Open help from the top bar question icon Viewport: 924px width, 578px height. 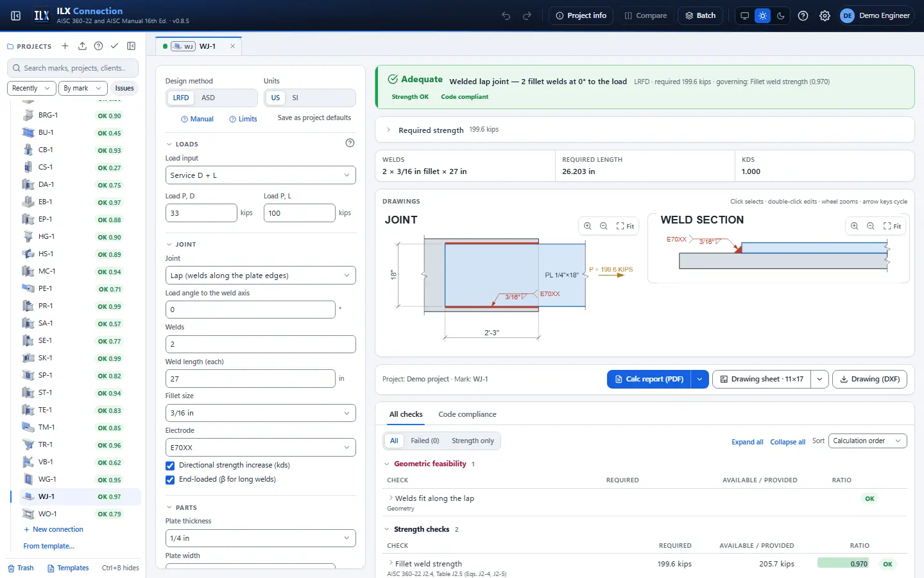tap(803, 15)
